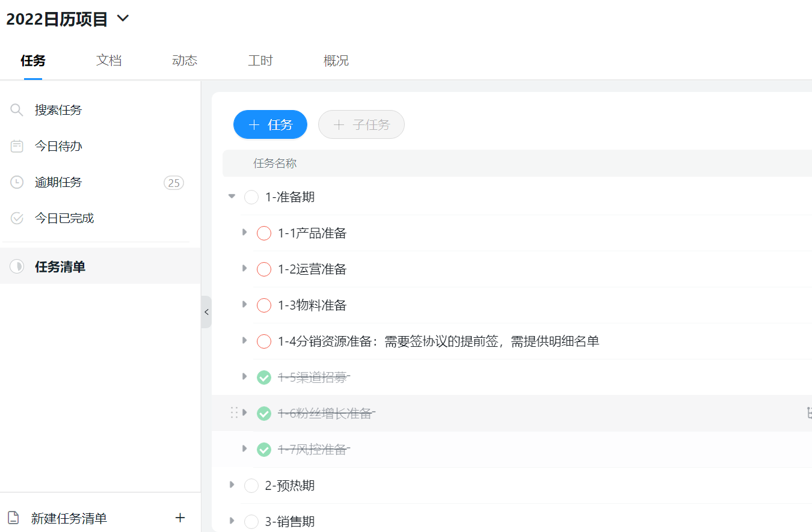The width and height of the screenshot is (812, 532).
Task: Open task named 1-3物料准备
Action: pyautogui.click(x=312, y=305)
